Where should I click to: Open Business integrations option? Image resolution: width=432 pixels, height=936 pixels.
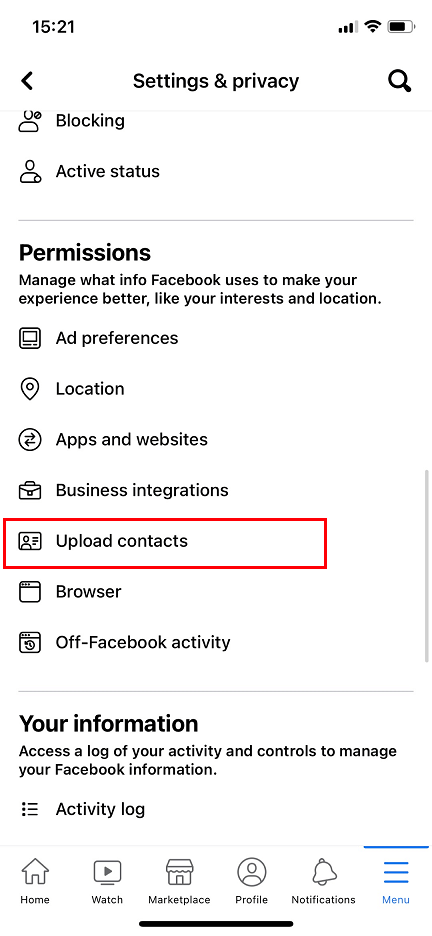pos(216,491)
